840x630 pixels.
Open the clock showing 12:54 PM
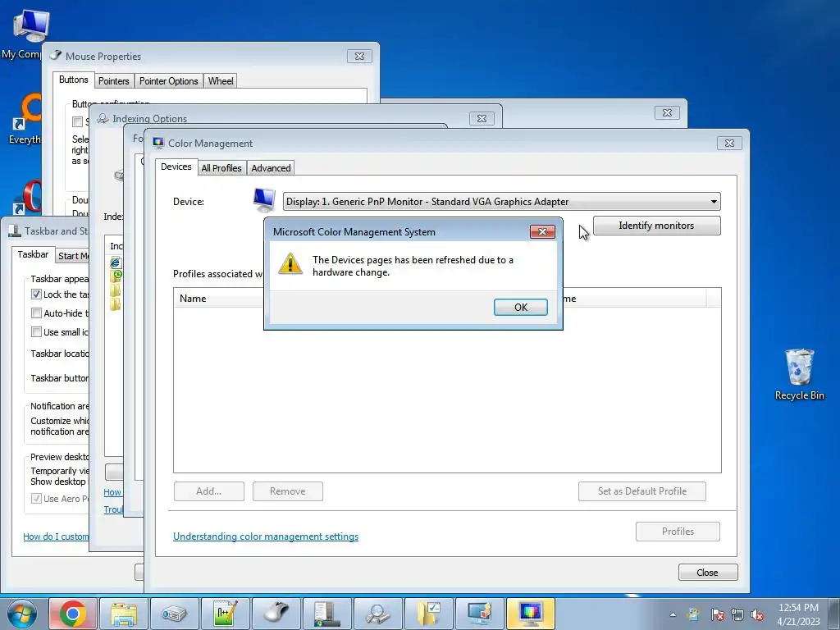(798, 614)
